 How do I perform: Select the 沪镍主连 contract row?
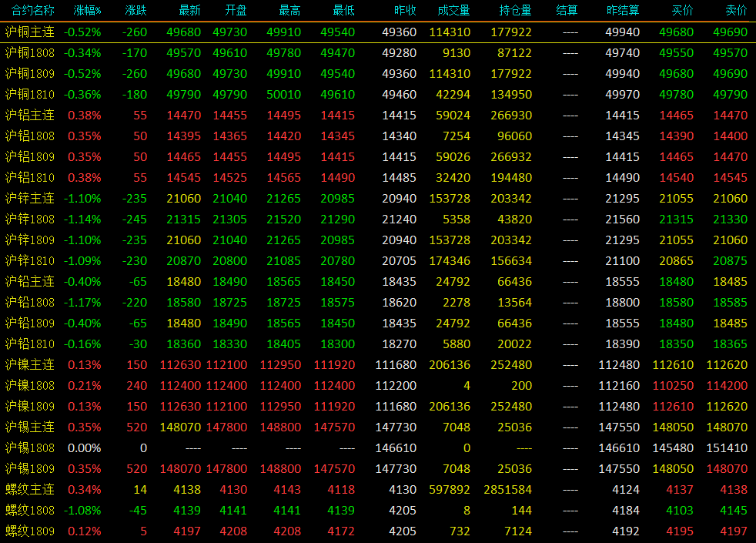[378, 364]
